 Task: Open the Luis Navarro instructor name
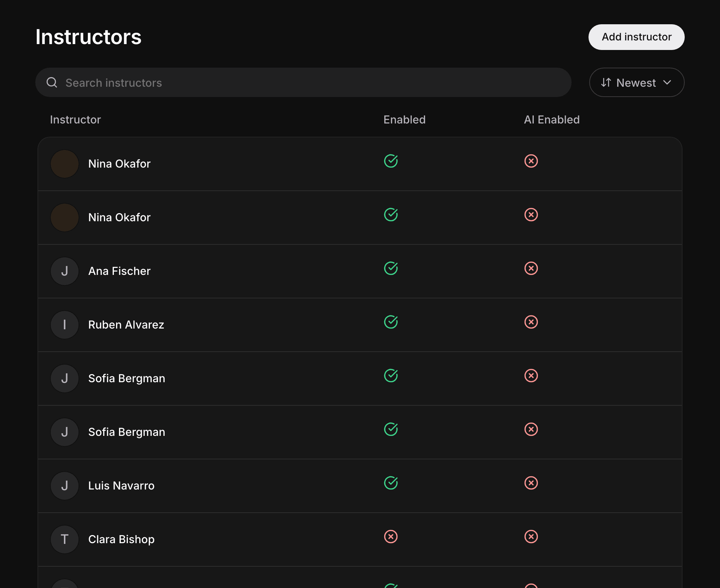[x=121, y=486]
